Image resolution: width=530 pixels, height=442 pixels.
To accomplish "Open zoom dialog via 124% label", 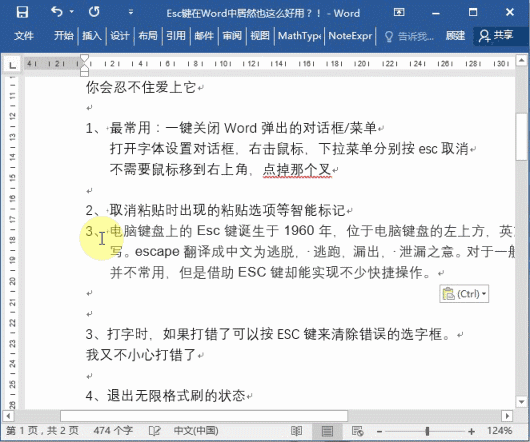I will tap(499, 431).
